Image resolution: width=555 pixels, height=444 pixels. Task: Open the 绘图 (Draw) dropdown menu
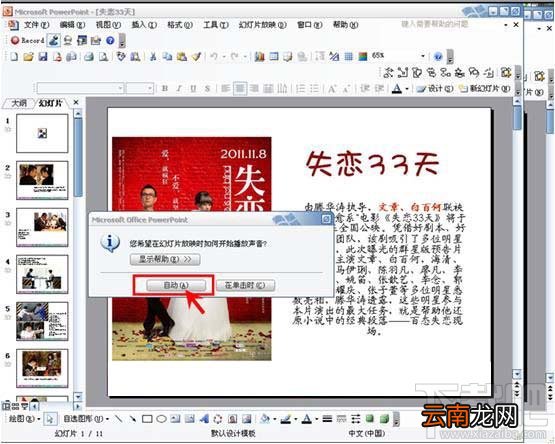24,419
